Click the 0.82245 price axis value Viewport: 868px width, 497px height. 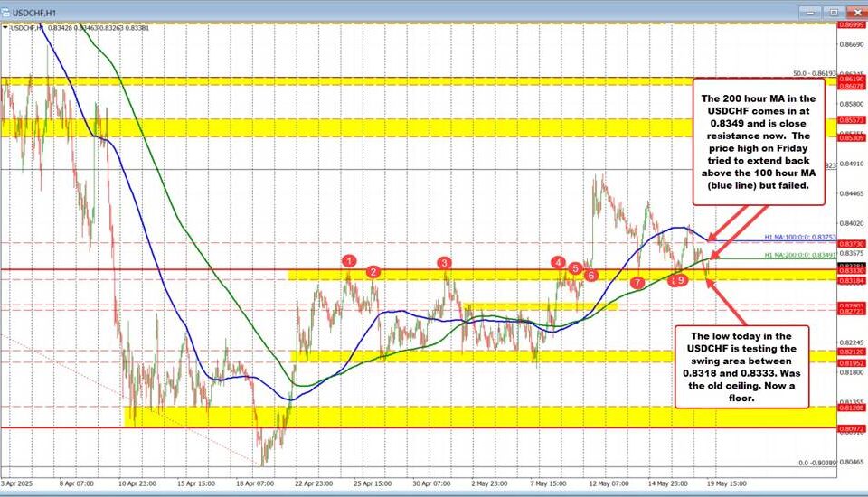[852, 343]
